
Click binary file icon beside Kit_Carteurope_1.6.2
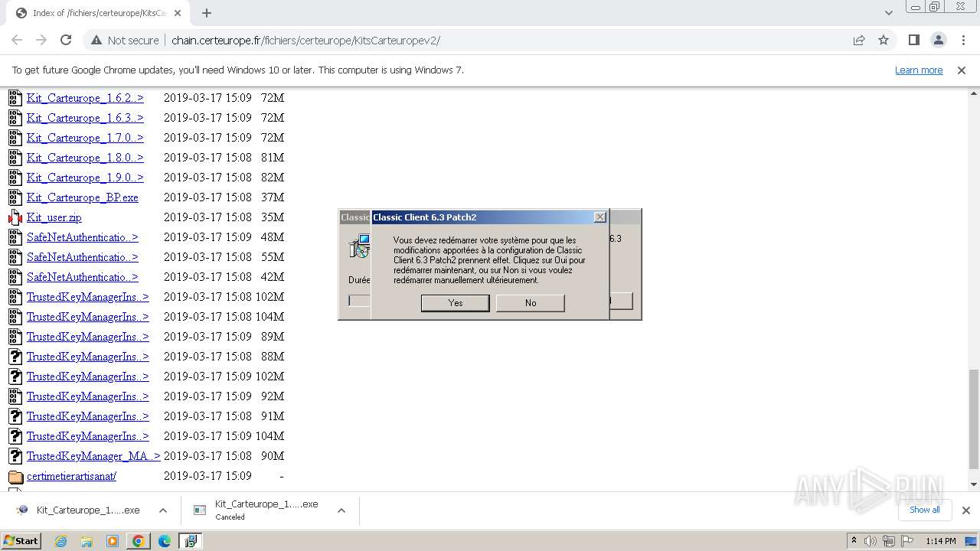[15, 98]
